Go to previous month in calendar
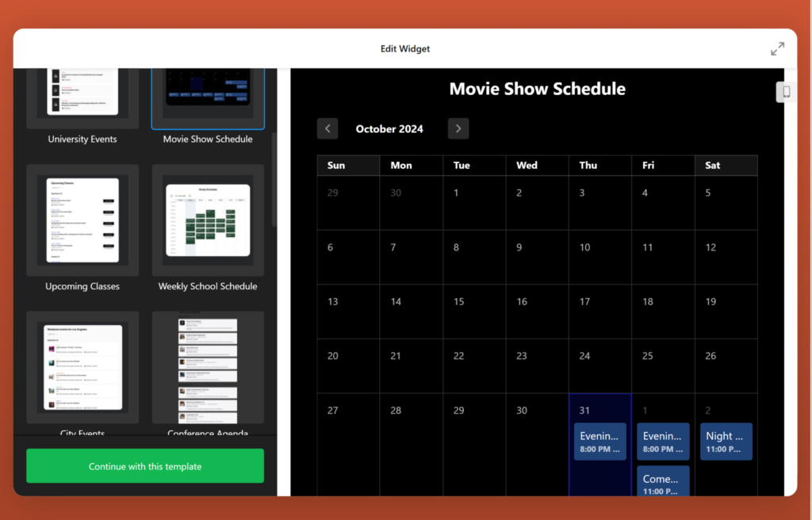The width and height of the screenshot is (812, 520). 327,129
